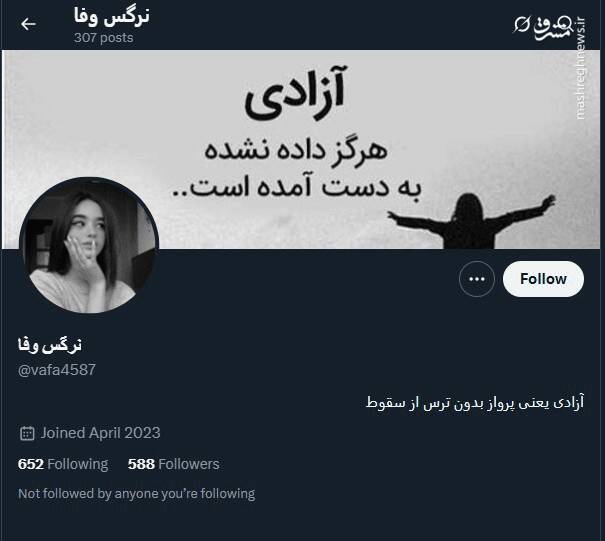View the آزادی banner header image

coord(301,149)
